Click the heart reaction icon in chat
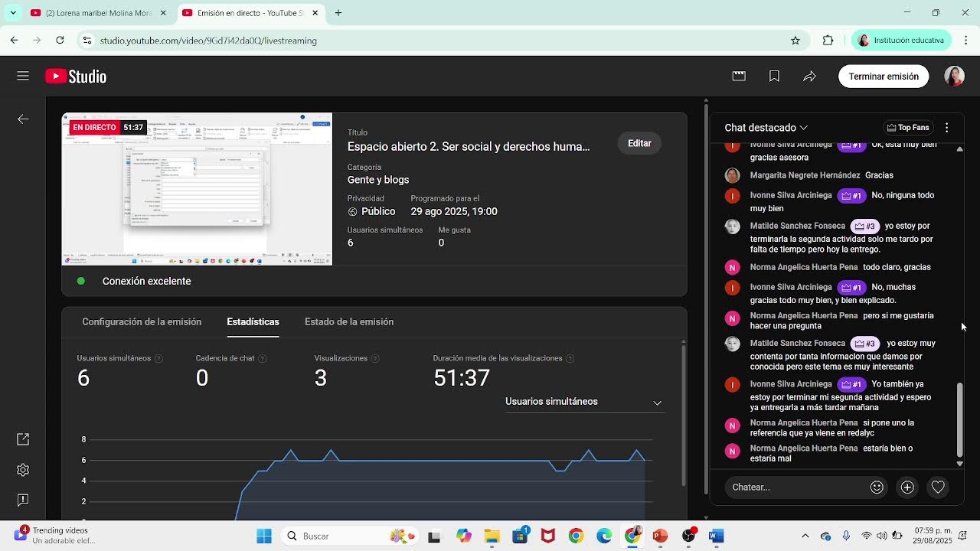980x551 pixels. (938, 487)
